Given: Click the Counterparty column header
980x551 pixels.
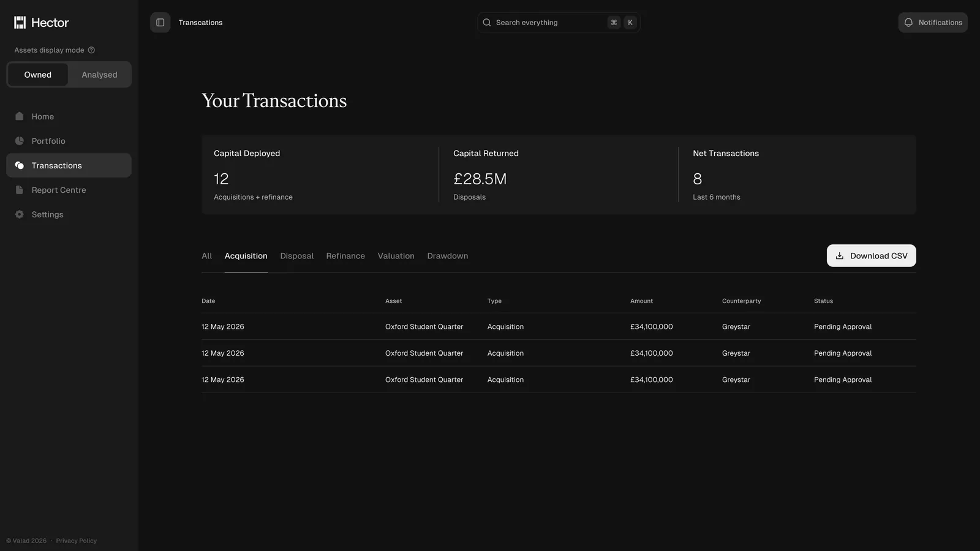Looking at the screenshot, I should tap(741, 301).
